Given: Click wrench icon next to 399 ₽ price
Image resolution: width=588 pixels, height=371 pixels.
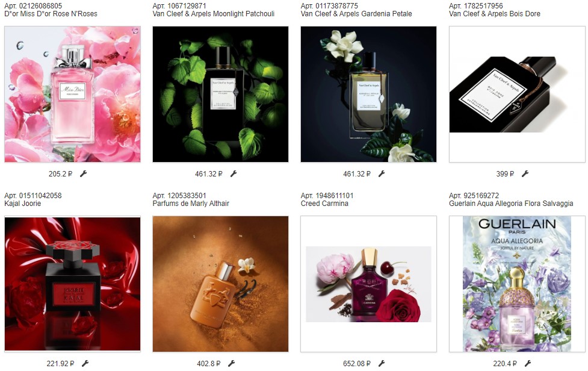Looking at the screenshot, I should (x=525, y=173).
